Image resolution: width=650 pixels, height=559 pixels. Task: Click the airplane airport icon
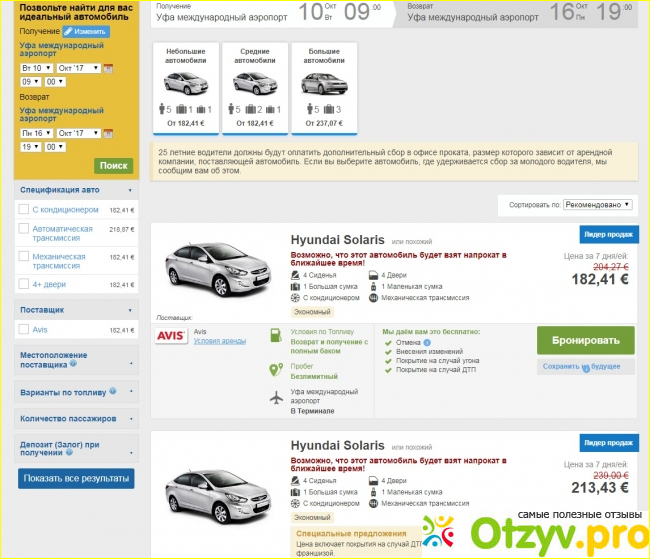click(x=276, y=399)
